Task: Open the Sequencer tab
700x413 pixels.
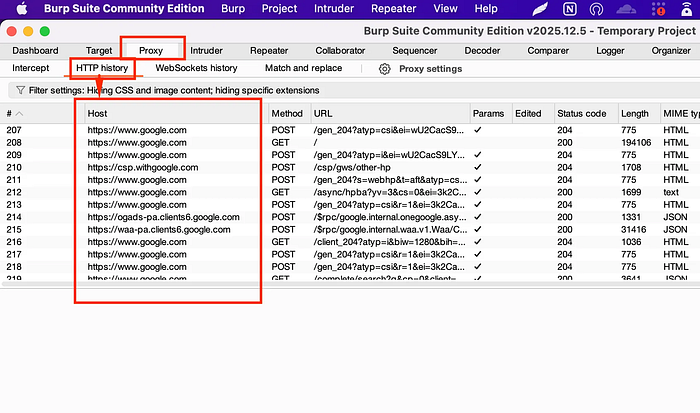Action: point(415,50)
